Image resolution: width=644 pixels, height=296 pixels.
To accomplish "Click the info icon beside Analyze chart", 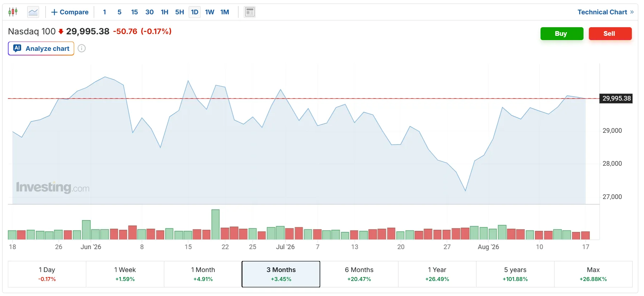I will [x=82, y=48].
